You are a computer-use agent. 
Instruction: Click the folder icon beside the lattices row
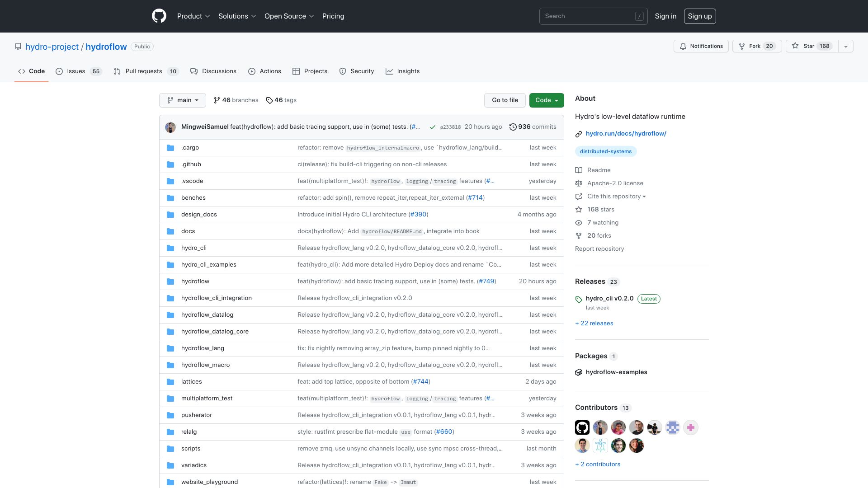pos(170,382)
